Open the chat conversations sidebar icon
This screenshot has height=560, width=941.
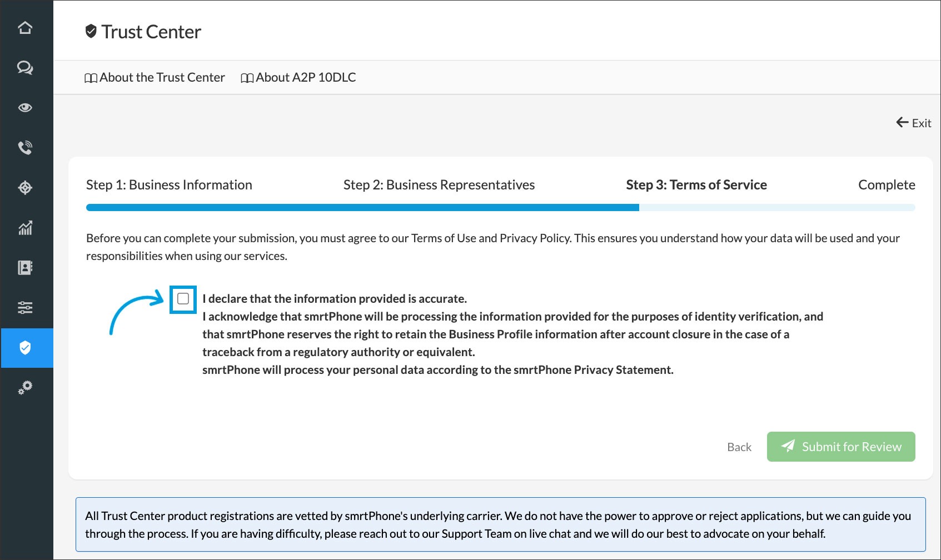25,68
